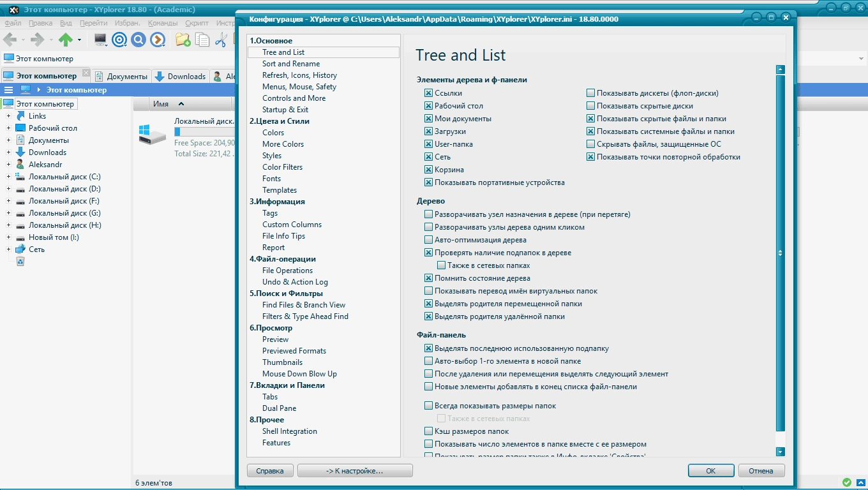Expand the Сеть tree node

click(x=8, y=249)
